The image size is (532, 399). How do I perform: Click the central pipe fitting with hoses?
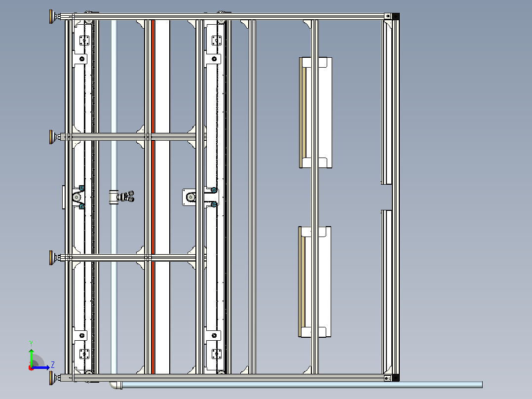[x=121, y=197]
